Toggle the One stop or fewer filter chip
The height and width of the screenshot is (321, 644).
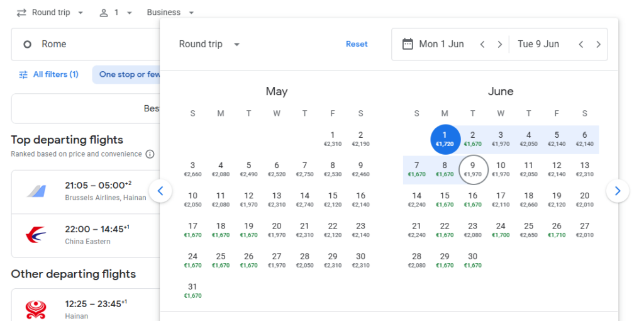[x=129, y=74]
